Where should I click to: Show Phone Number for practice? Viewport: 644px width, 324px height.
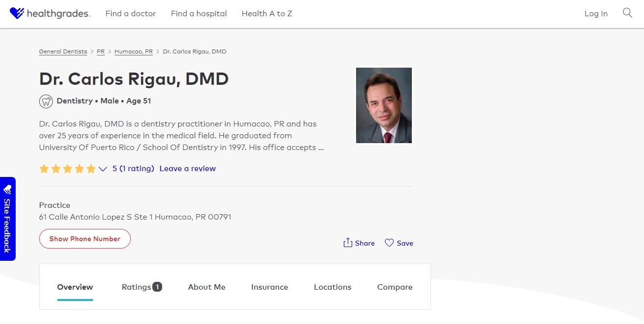85,239
